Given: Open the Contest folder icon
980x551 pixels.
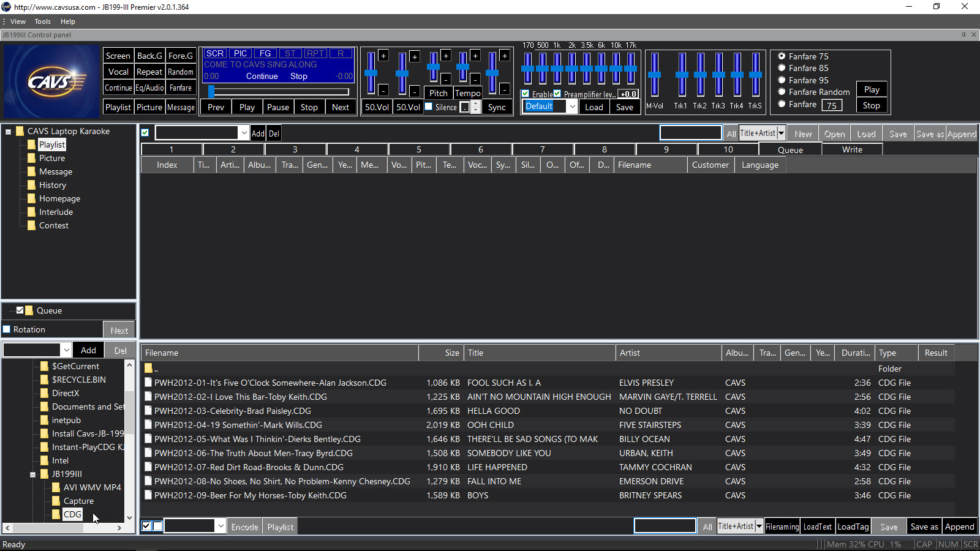Looking at the screenshot, I should point(32,225).
